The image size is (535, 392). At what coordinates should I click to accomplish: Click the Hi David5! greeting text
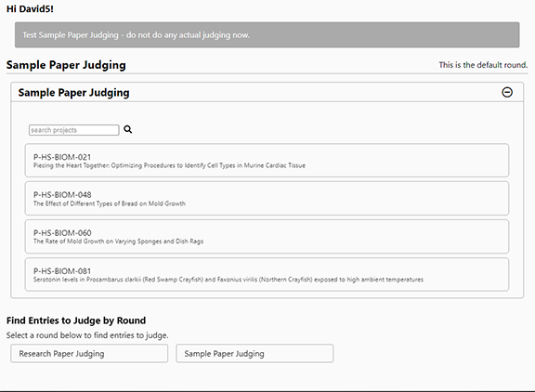[x=30, y=9]
